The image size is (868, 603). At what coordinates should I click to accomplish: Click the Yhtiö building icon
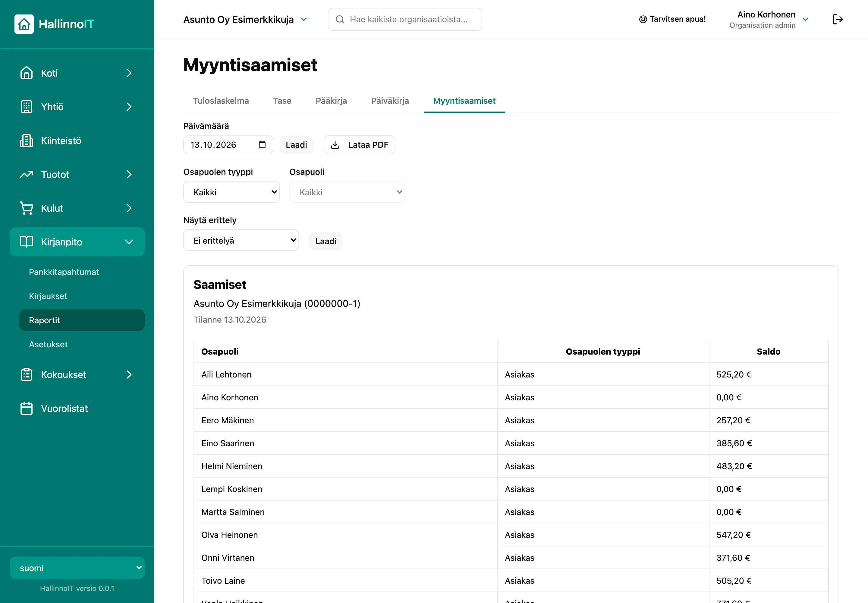point(27,107)
